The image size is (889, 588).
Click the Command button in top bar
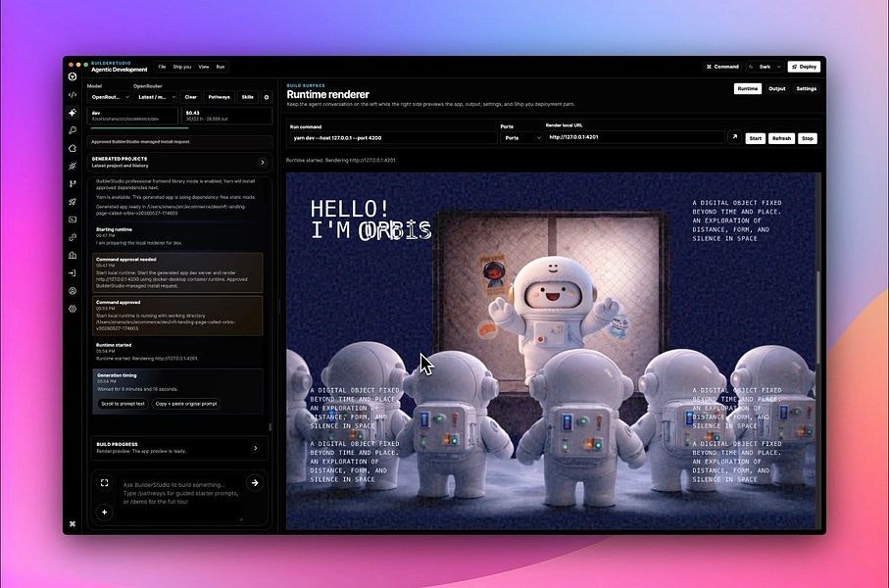(x=722, y=67)
